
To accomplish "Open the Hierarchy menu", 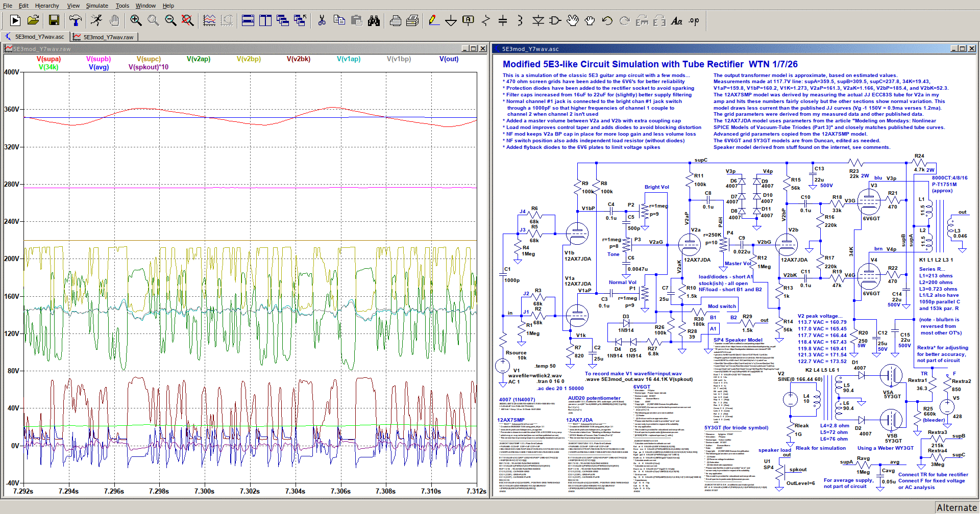I will pos(47,6).
